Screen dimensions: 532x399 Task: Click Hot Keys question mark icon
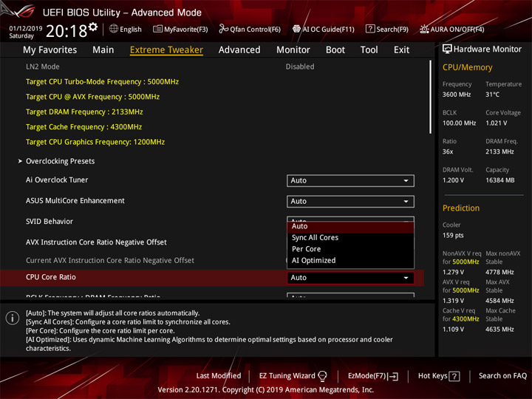tap(454, 376)
